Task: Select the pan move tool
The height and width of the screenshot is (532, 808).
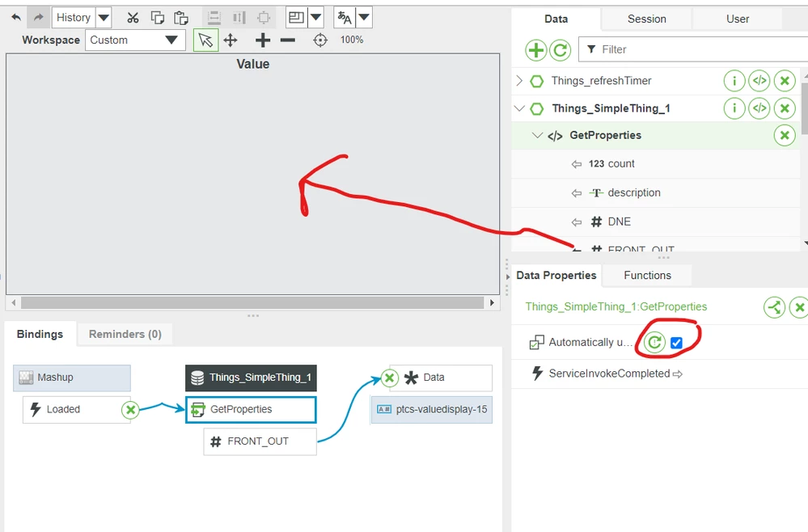Action: tap(231, 40)
